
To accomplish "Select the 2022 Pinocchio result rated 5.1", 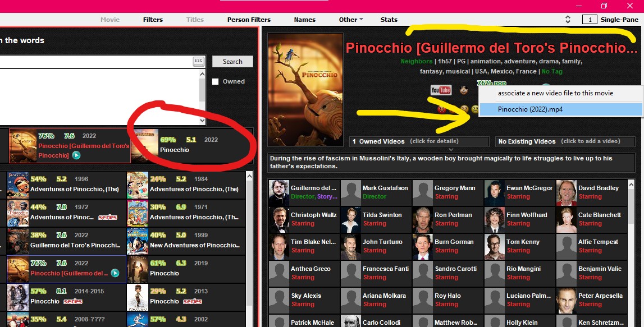I will tap(192, 145).
